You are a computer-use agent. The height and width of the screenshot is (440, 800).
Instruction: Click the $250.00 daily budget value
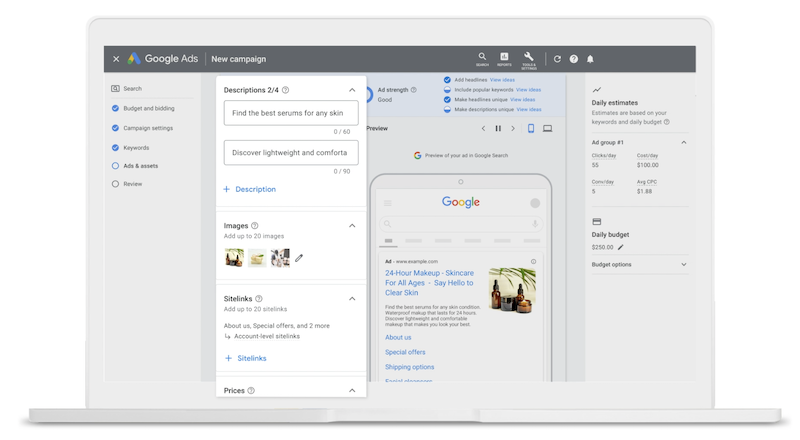coord(603,247)
